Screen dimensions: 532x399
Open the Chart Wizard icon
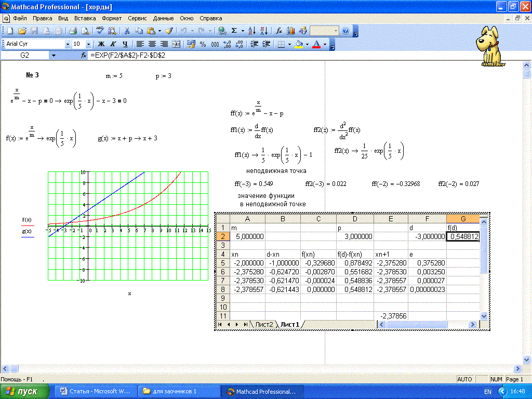[291, 31]
